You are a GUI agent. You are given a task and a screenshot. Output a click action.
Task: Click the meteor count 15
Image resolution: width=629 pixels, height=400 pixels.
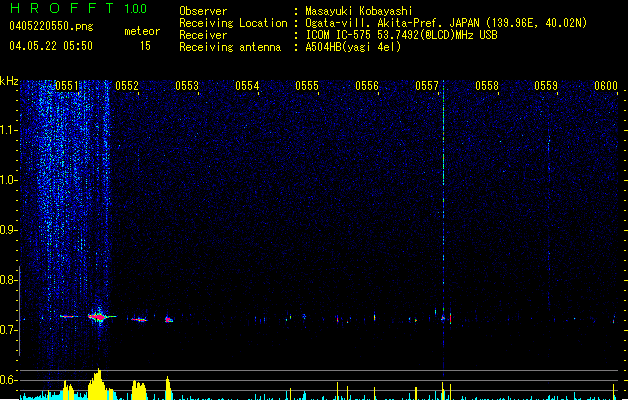pyautogui.click(x=145, y=46)
